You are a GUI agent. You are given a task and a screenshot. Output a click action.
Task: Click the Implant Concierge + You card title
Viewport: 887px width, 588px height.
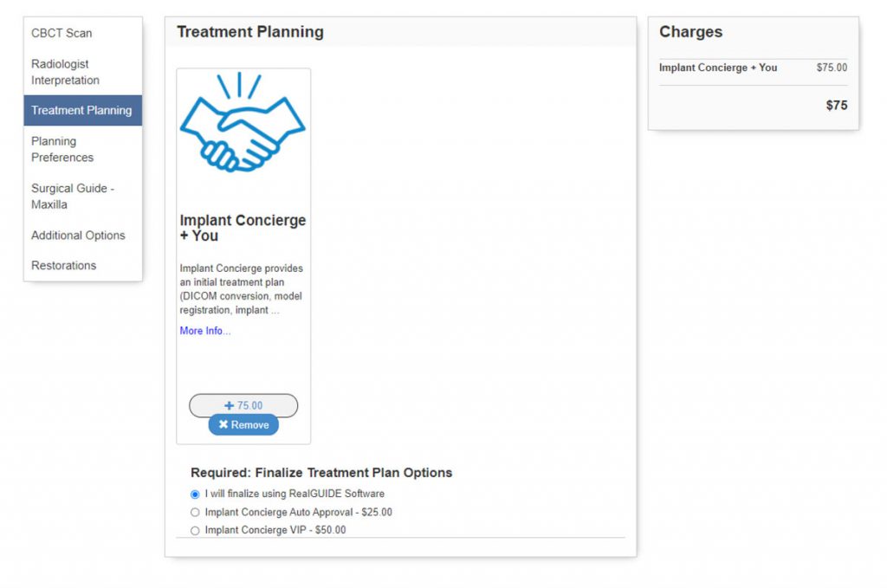(x=243, y=228)
